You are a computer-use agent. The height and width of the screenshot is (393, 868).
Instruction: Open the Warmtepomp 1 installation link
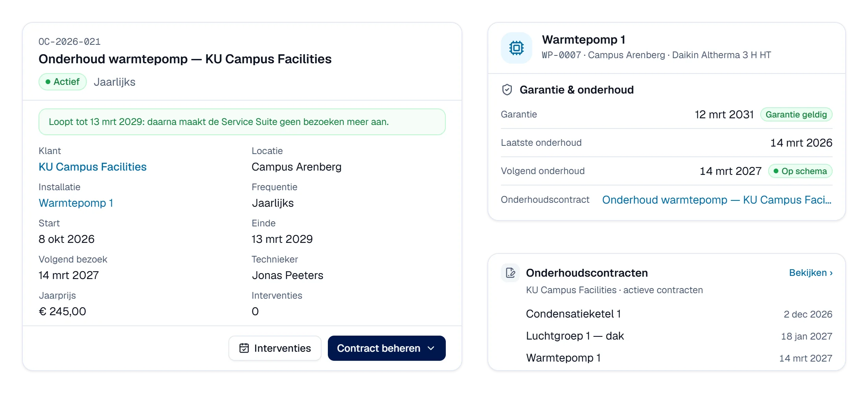[76, 203]
